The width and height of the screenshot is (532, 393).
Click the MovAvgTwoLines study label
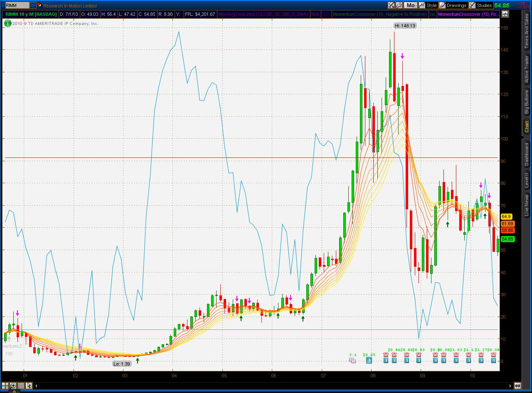(264, 14)
